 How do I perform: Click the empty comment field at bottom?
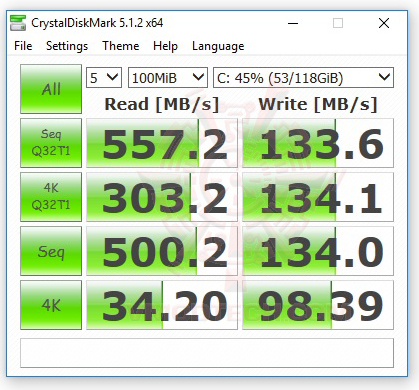click(207, 353)
